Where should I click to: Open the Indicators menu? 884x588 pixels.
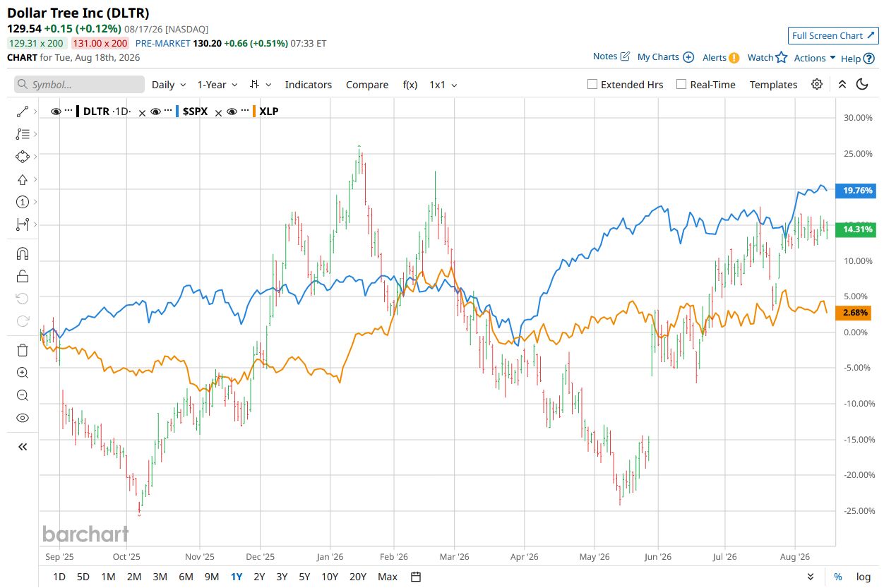[308, 85]
